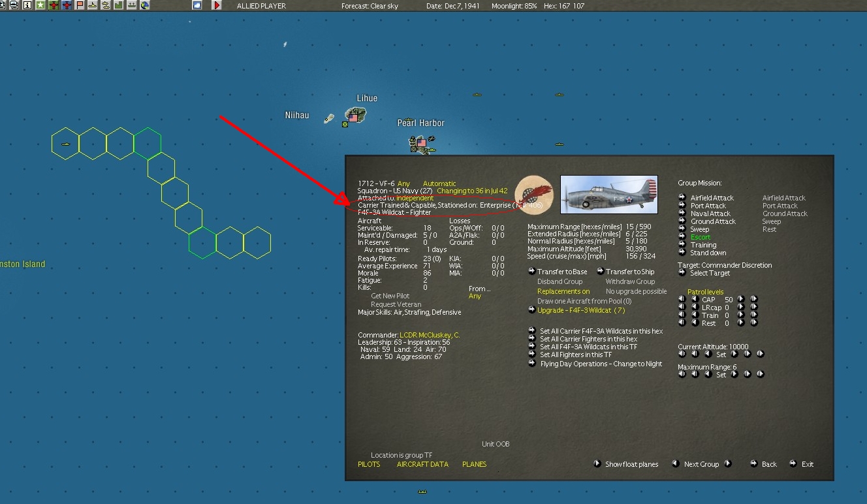Click the globe toolbar icon
This screenshot has width=867, height=504.
pyautogui.click(x=145, y=5)
